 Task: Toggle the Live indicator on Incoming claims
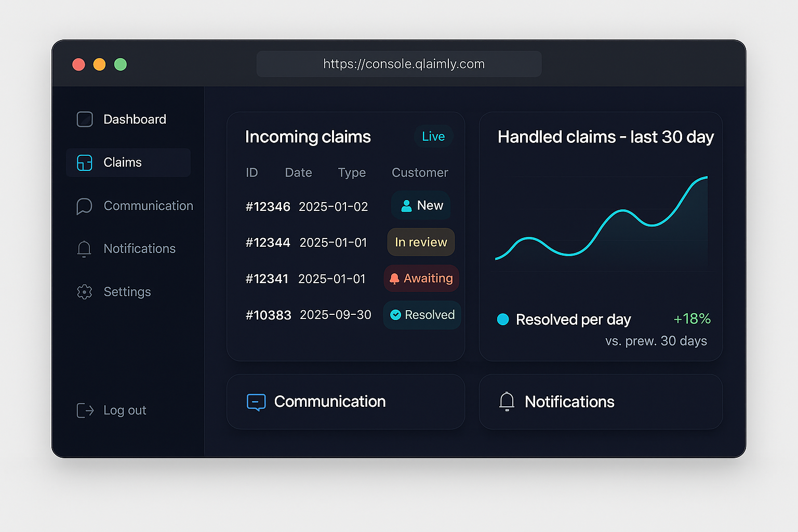click(x=433, y=136)
